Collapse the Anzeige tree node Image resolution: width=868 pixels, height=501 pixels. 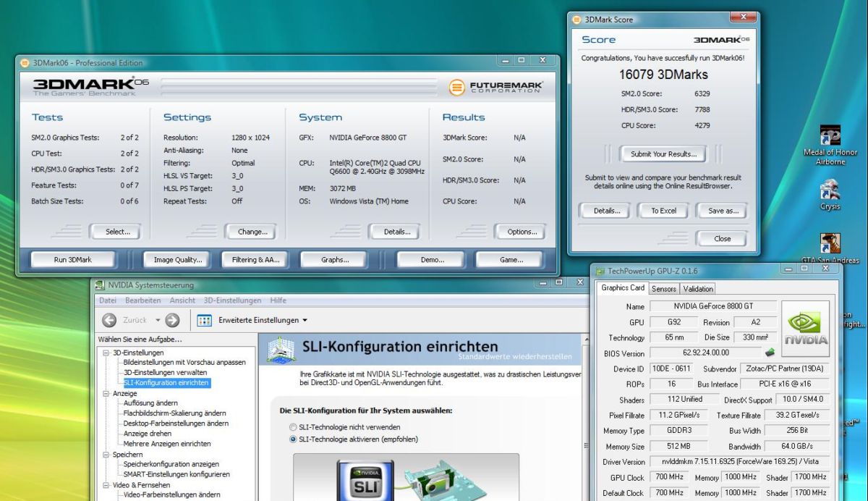106,393
